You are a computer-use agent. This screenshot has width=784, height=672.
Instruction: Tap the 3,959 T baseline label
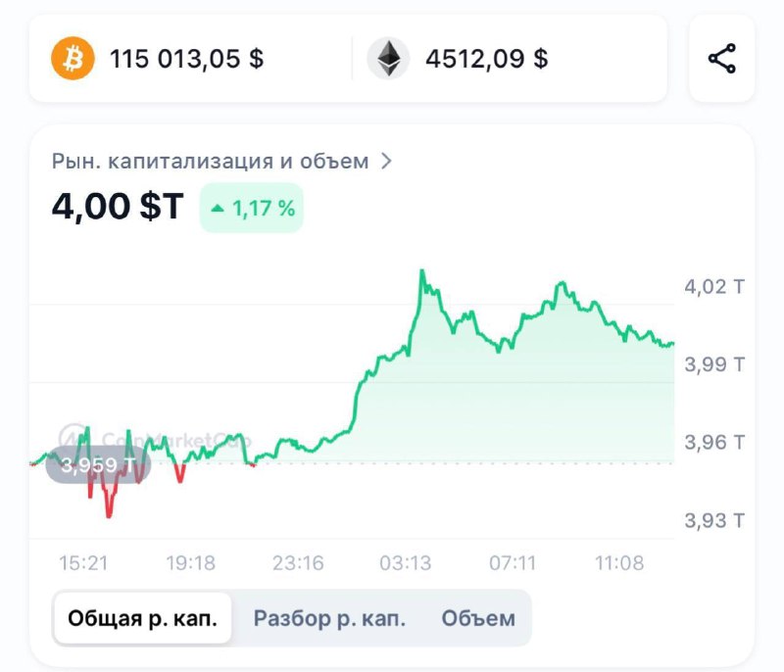[x=98, y=465]
